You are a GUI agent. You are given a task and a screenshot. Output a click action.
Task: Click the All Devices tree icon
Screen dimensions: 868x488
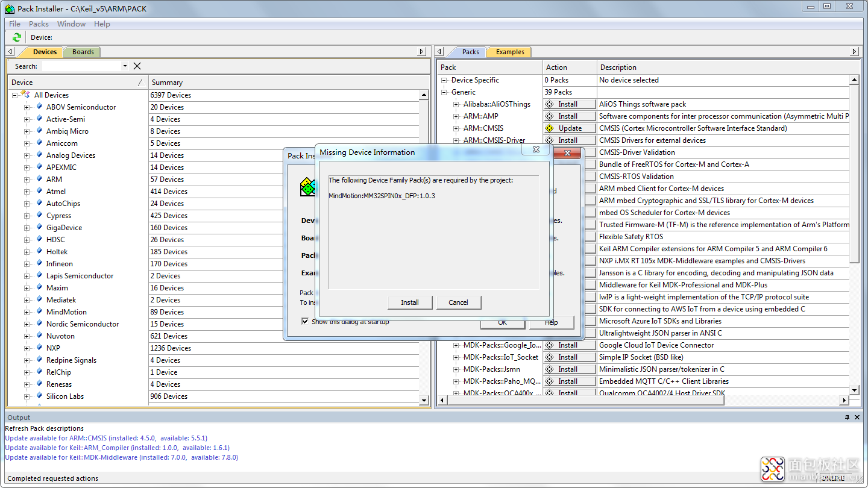pos(25,95)
